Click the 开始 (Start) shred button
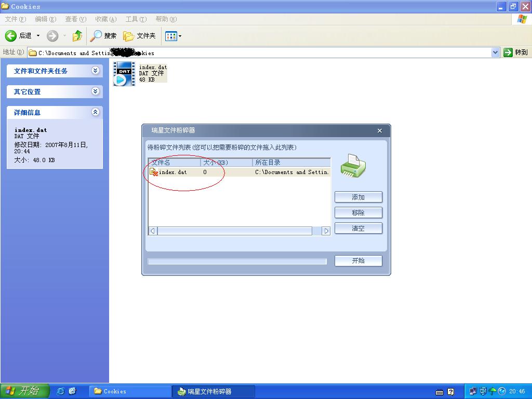Image resolution: width=532 pixels, height=399 pixels. coord(358,261)
